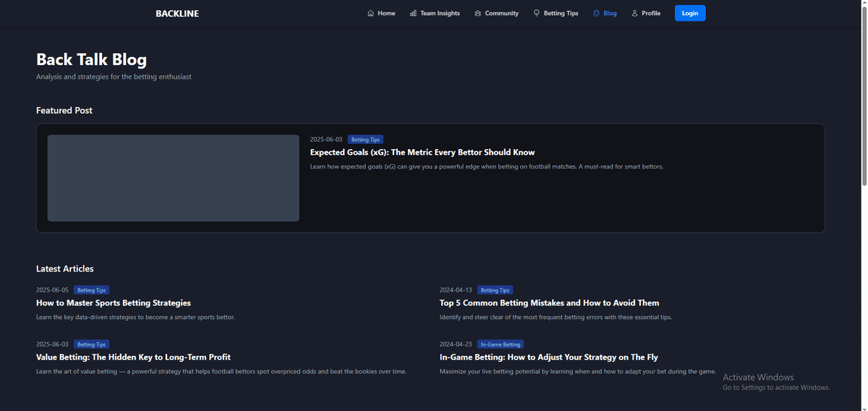This screenshot has height=411, width=868.
Task: Select the In-Game Betting category tag
Action: coord(501,344)
